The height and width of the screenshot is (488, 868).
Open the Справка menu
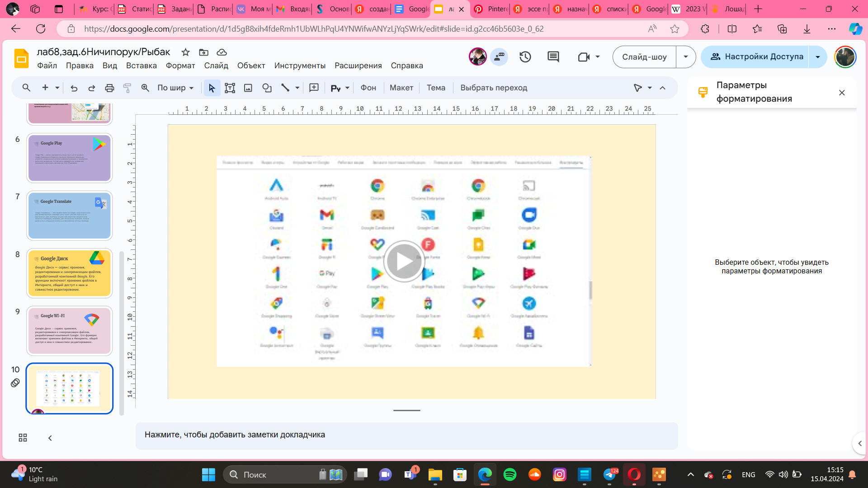click(x=407, y=66)
